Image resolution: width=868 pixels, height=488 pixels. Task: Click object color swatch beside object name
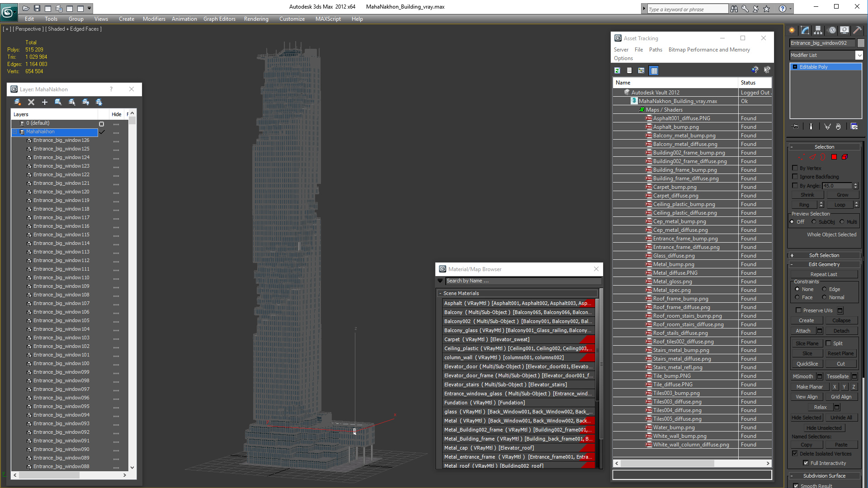861,43
